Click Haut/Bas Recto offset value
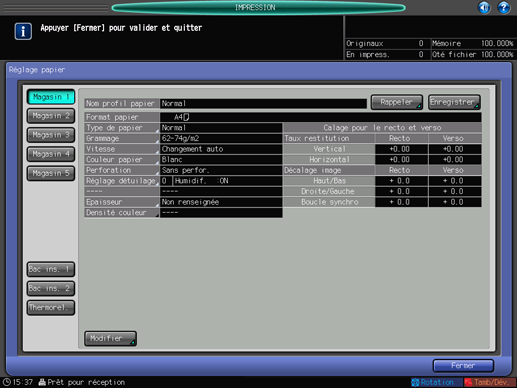This screenshot has height=388, width=517. pos(401,181)
